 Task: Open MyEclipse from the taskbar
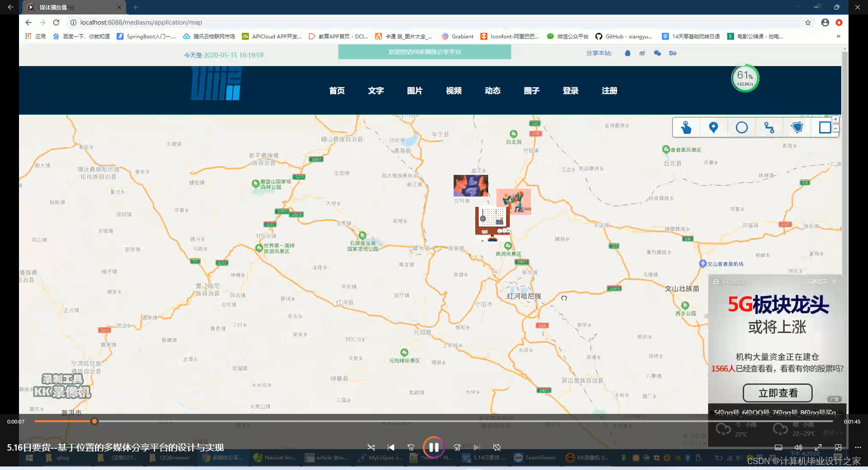point(380,458)
